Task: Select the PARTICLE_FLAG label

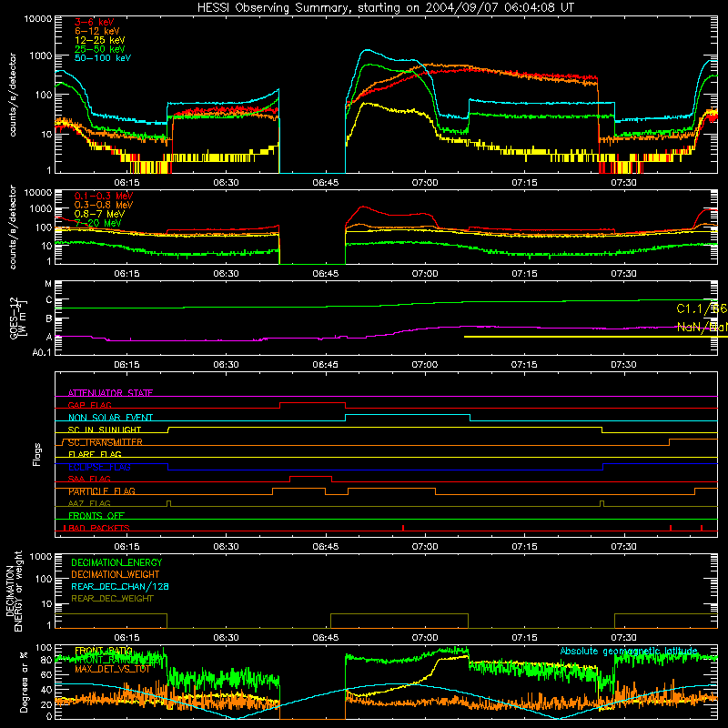Action: pyautogui.click(x=102, y=491)
